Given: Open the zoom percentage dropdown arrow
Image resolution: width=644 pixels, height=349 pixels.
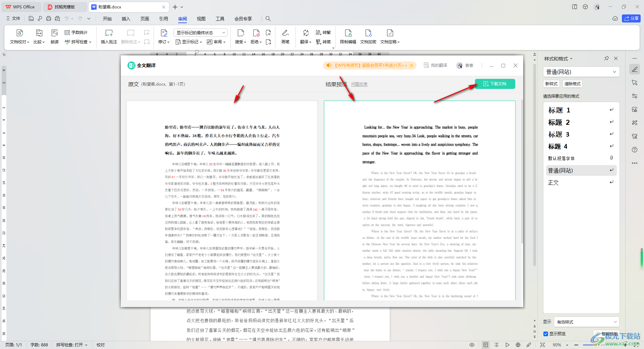Looking at the screenshot, I should point(567,345).
